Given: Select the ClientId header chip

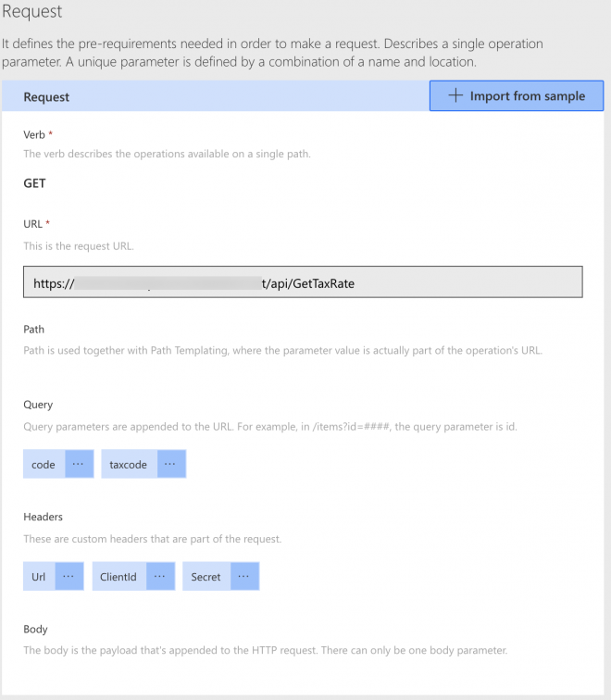Looking at the screenshot, I should (118, 576).
